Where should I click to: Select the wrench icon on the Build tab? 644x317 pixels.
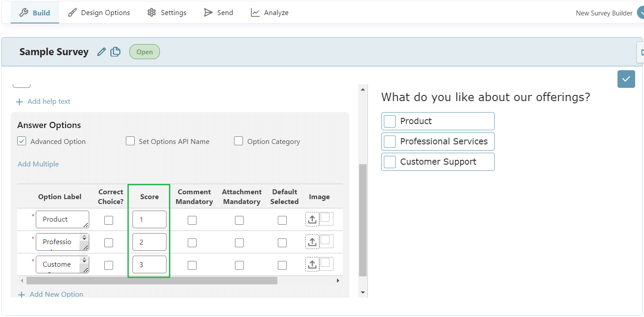[x=23, y=12]
